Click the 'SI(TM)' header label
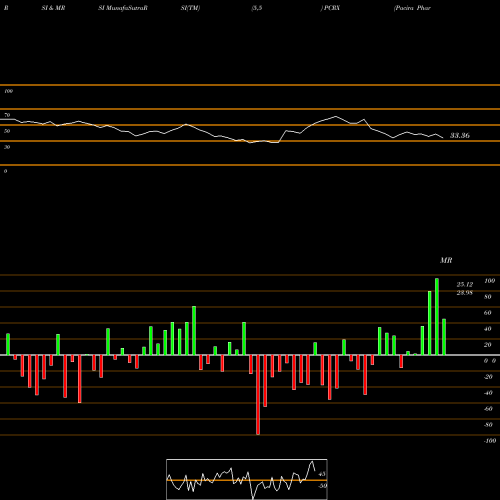The height and width of the screenshot is (500, 500). click(x=190, y=8)
